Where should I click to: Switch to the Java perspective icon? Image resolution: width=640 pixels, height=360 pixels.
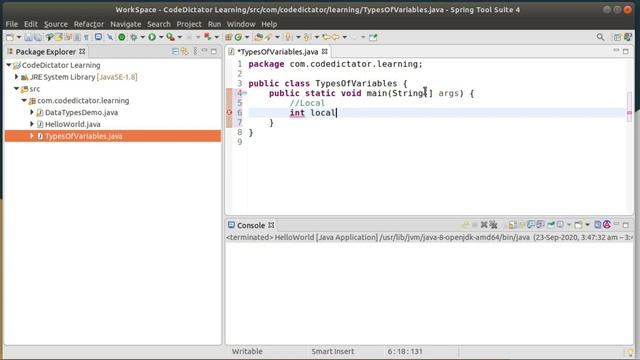click(x=628, y=37)
